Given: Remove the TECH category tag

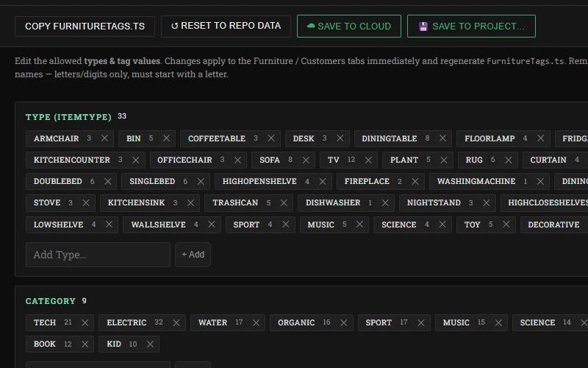Looking at the screenshot, I should pos(85,322).
